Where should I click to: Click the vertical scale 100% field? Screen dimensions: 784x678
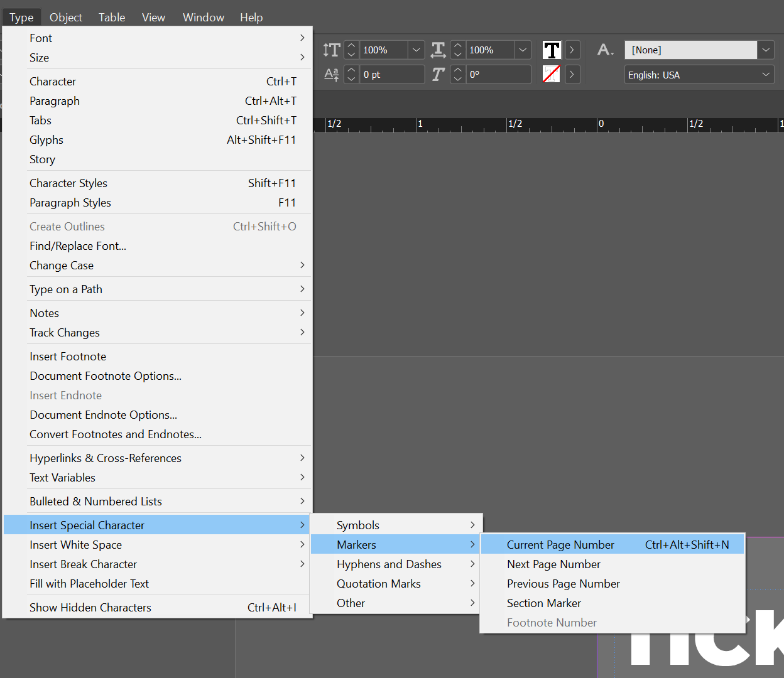tap(384, 50)
